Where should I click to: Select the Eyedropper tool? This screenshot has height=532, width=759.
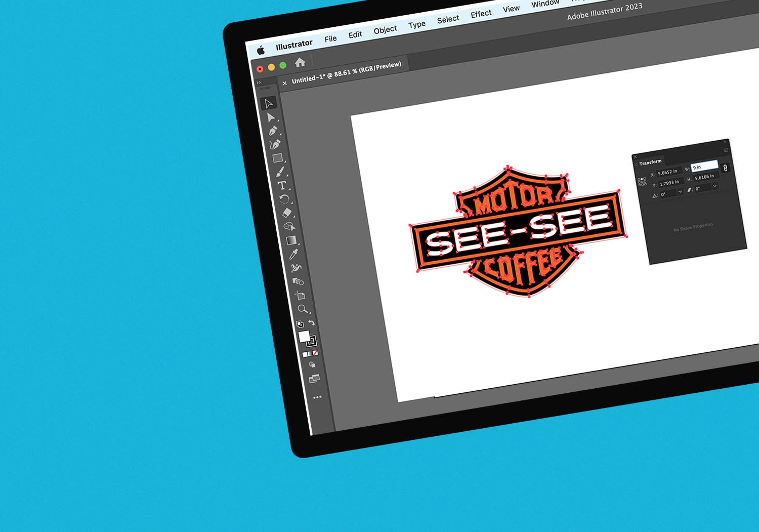(x=293, y=254)
